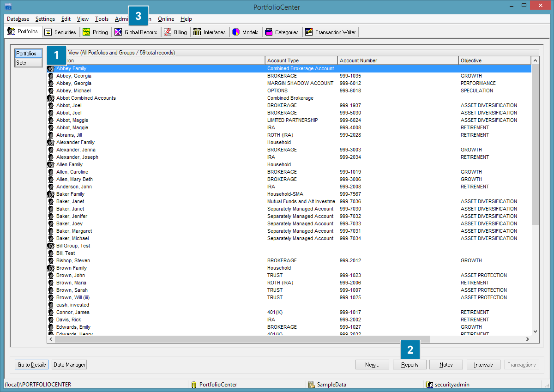The height and width of the screenshot is (392, 554).
Task: Click the vertical scrollbar up arrow
Action: [x=536, y=60]
